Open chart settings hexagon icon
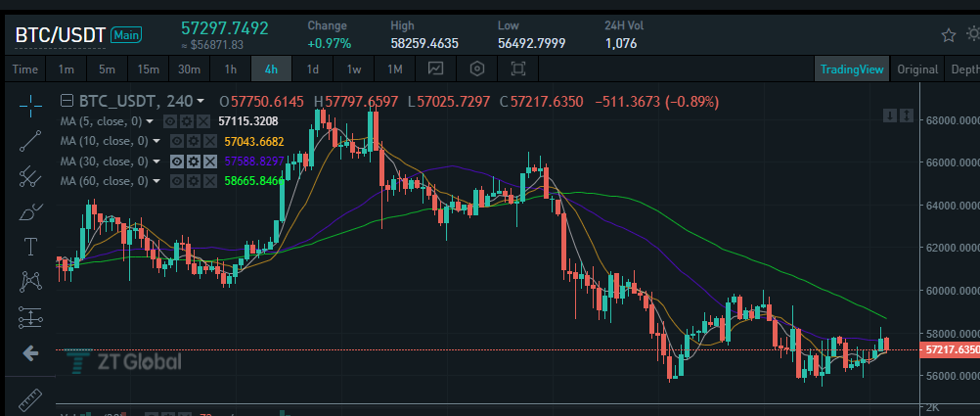 click(x=477, y=69)
